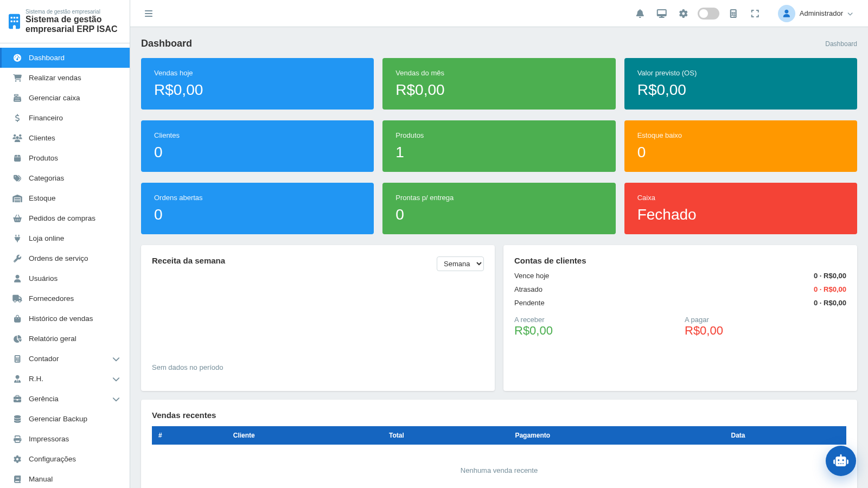This screenshot has width=868, height=488.
Task: Open the Administrador user dropdown
Action: point(816,14)
